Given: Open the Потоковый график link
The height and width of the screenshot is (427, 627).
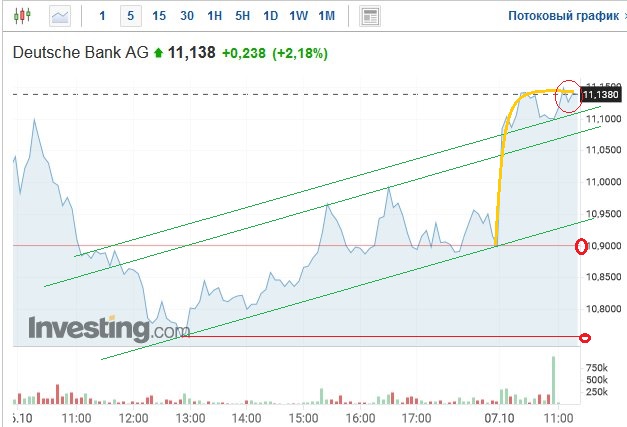Looking at the screenshot, I should (563, 16).
